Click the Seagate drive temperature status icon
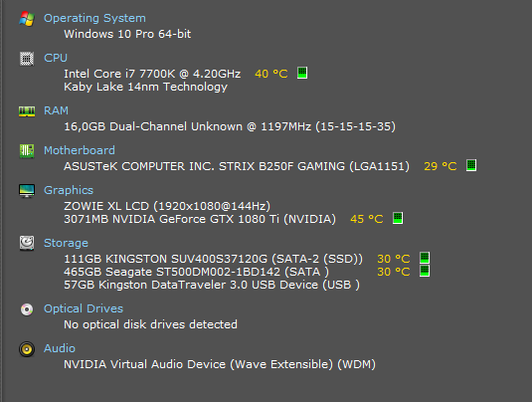532x402 pixels. click(x=425, y=271)
